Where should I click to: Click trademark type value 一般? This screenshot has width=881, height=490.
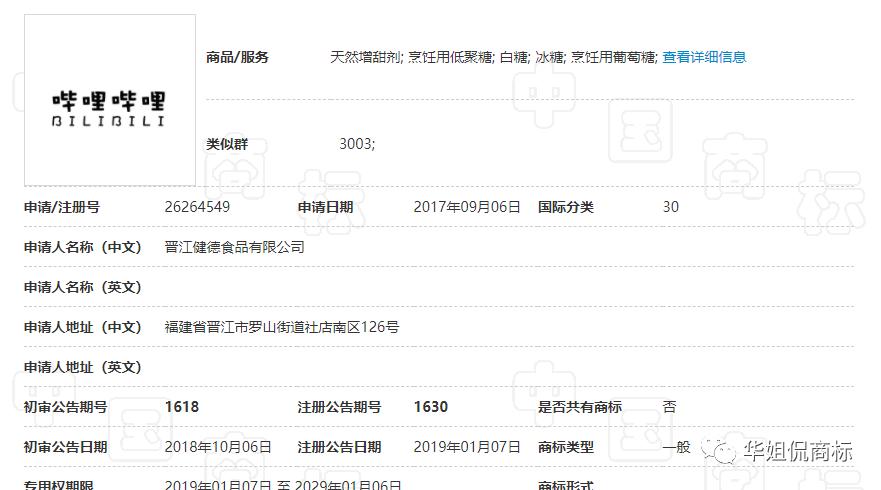(x=676, y=447)
